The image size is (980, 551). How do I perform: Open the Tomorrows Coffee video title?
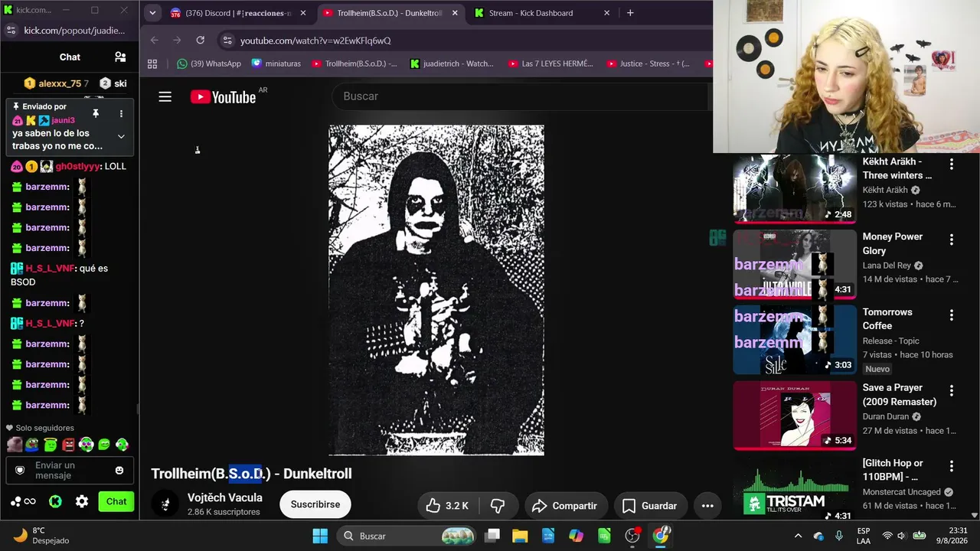point(887,318)
